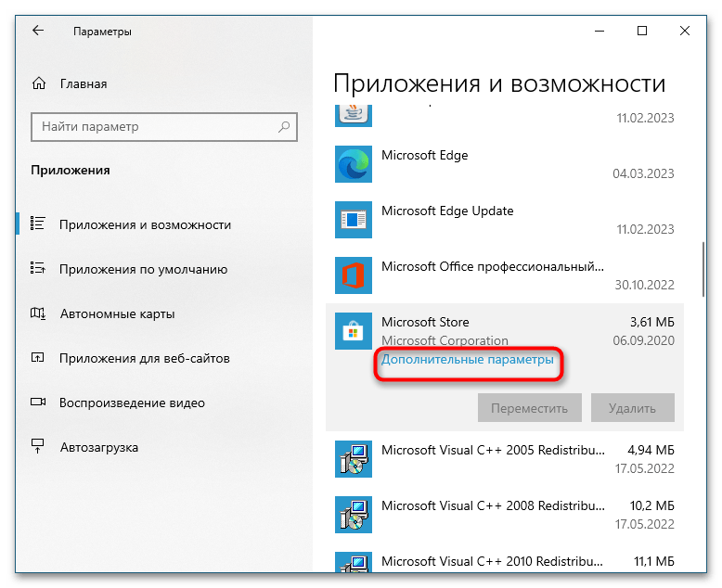722x588 pixels.
Task: Click the Приложения section heading
Action: click(71, 171)
